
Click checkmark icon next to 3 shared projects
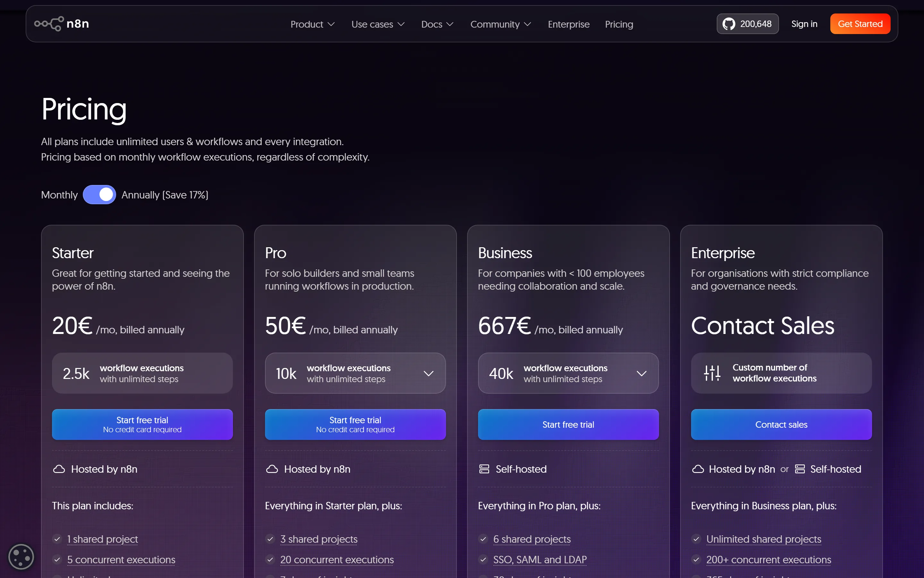point(270,539)
